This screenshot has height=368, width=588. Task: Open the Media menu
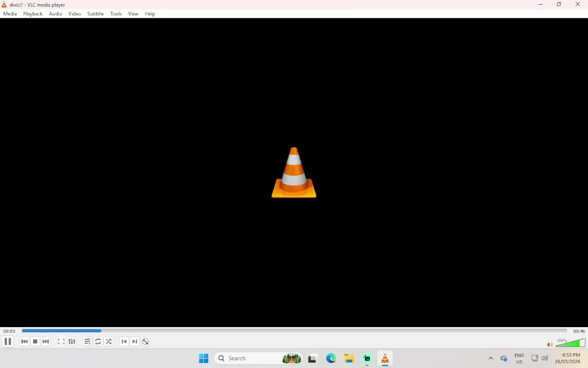[x=10, y=13]
